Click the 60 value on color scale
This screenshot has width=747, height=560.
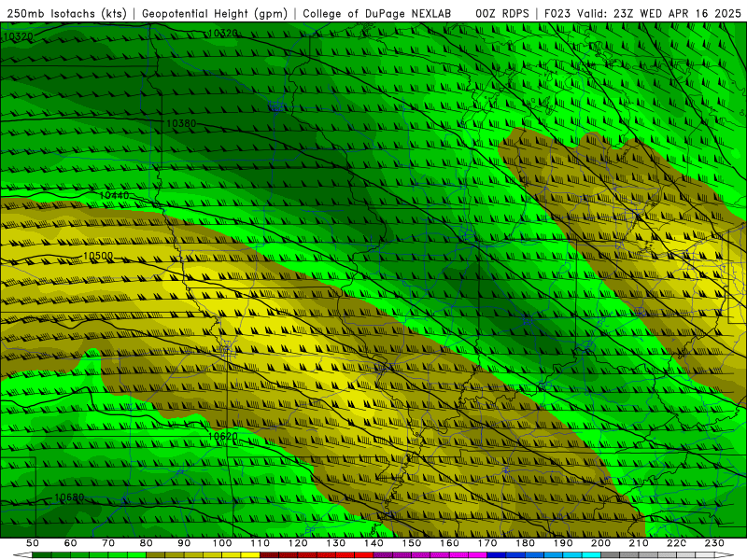tap(71, 543)
